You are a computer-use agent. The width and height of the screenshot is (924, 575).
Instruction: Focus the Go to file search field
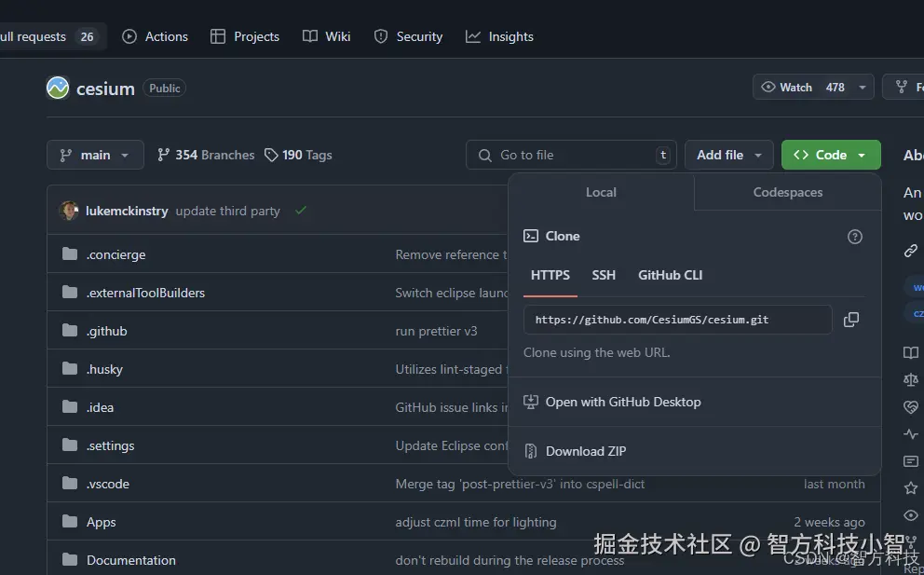[571, 155]
